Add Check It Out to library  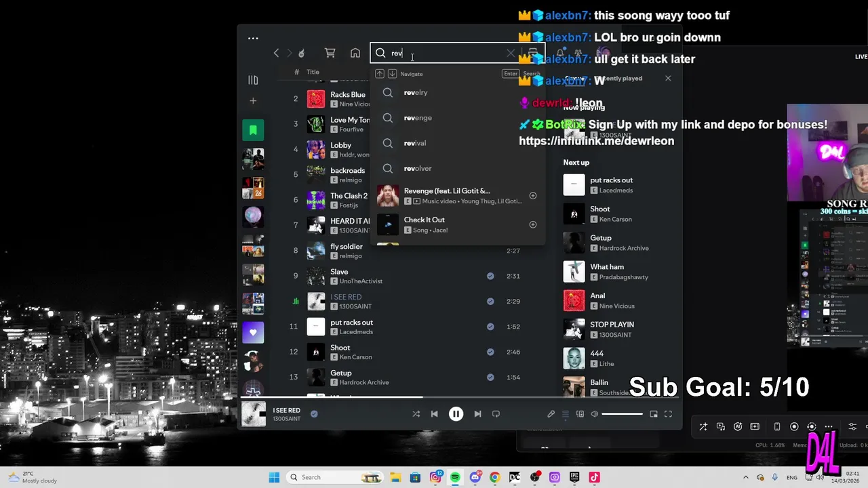coord(533,224)
